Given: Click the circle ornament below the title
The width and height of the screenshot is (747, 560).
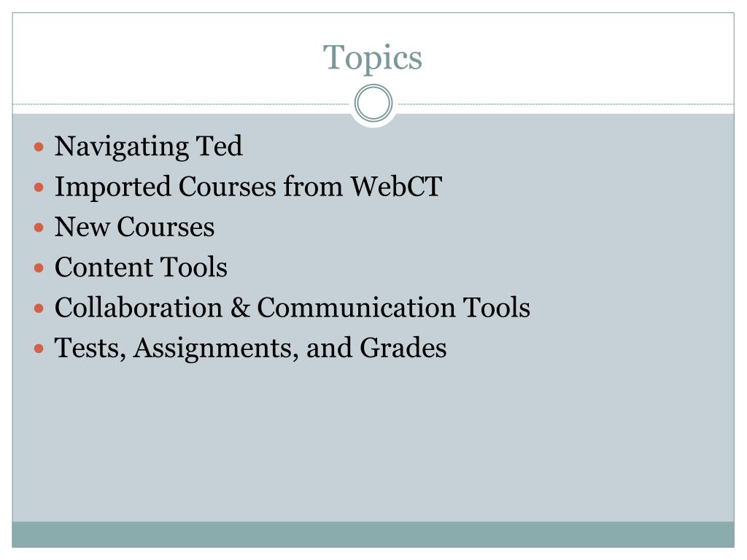Looking at the screenshot, I should pos(373,103).
